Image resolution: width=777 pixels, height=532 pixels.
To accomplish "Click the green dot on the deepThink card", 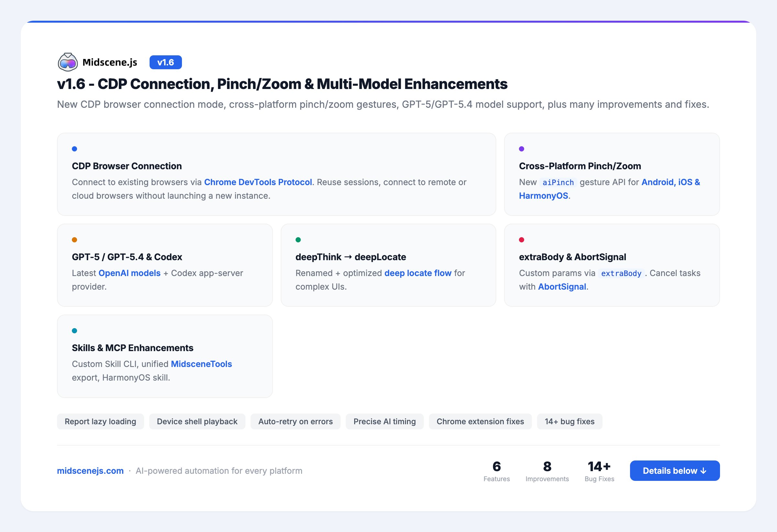I will 298,240.
